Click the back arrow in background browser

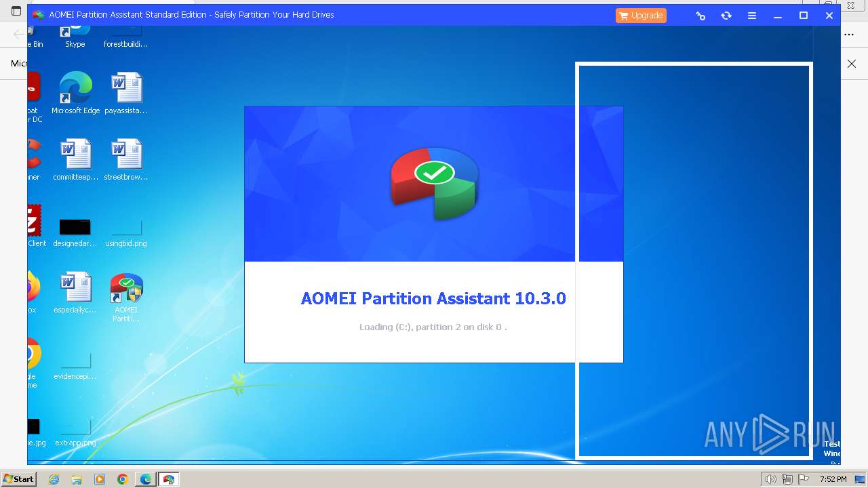18,34
